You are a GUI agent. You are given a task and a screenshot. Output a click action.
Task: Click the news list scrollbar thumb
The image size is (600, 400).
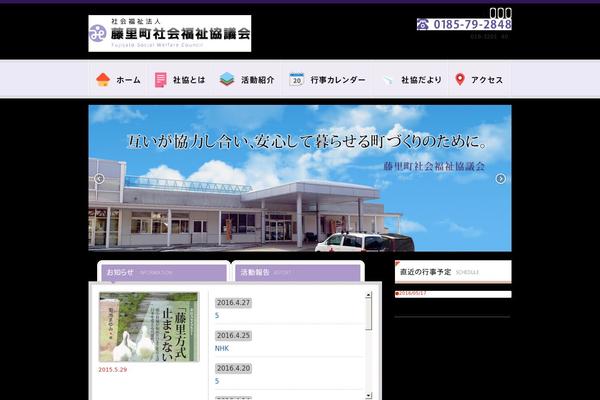368,314
